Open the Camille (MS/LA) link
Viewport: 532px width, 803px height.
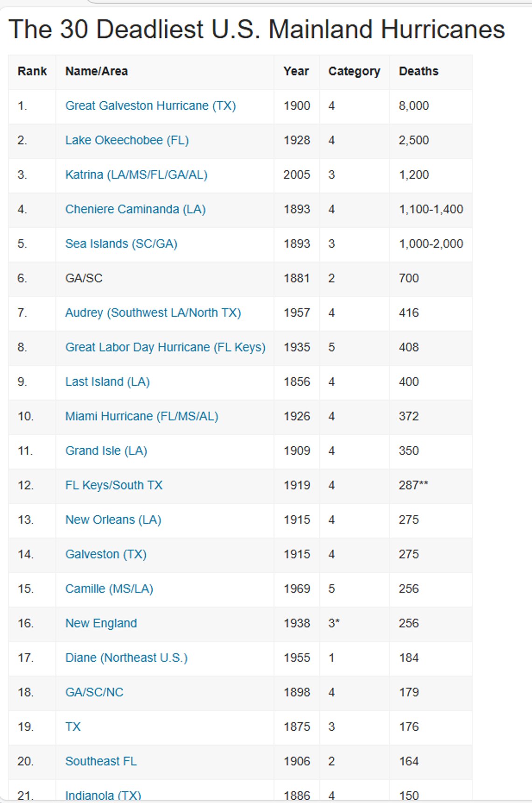(x=109, y=589)
